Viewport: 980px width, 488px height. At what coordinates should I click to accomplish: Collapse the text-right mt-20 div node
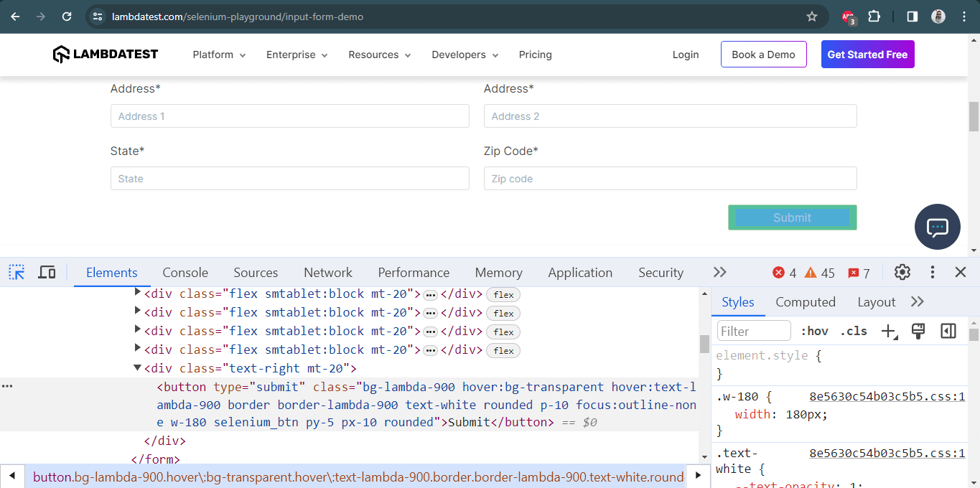(138, 368)
